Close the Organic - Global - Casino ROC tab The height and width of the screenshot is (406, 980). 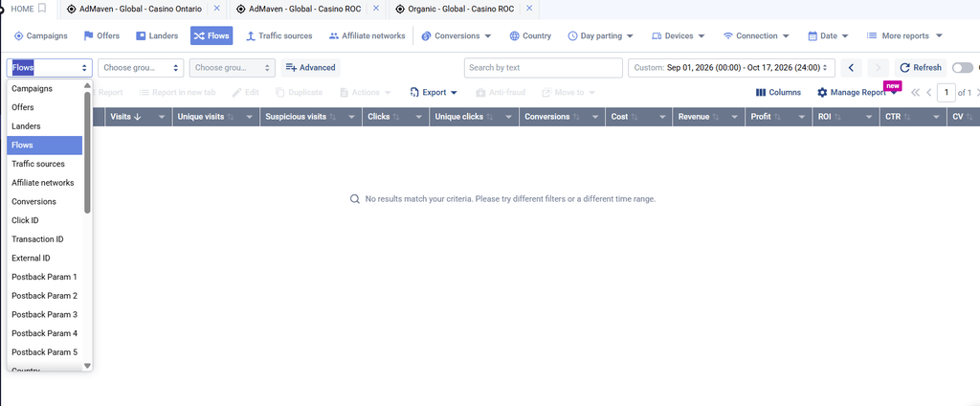(x=529, y=8)
